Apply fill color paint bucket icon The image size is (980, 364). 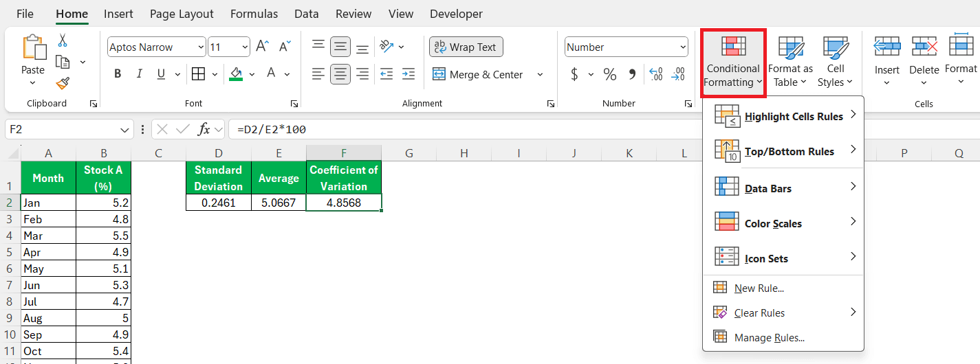pyautogui.click(x=236, y=74)
